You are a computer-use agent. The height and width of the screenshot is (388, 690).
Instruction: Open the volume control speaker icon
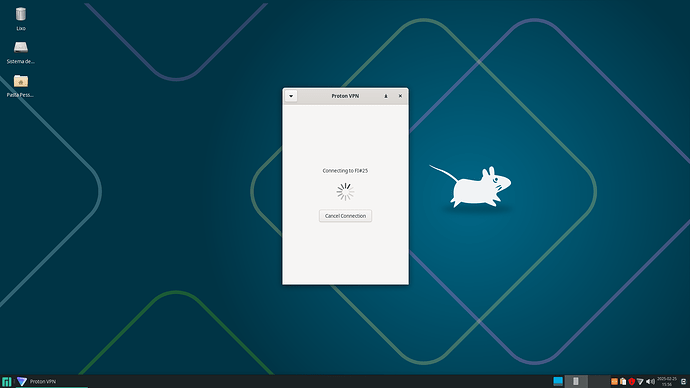[650, 381]
